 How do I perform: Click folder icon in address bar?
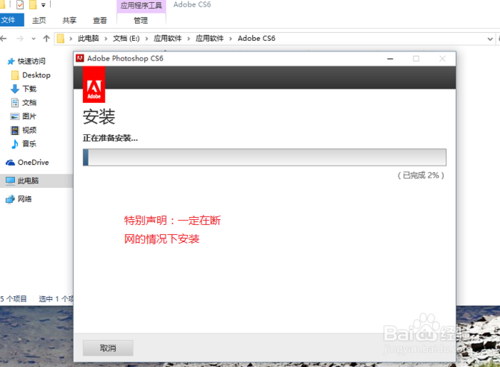[60, 38]
